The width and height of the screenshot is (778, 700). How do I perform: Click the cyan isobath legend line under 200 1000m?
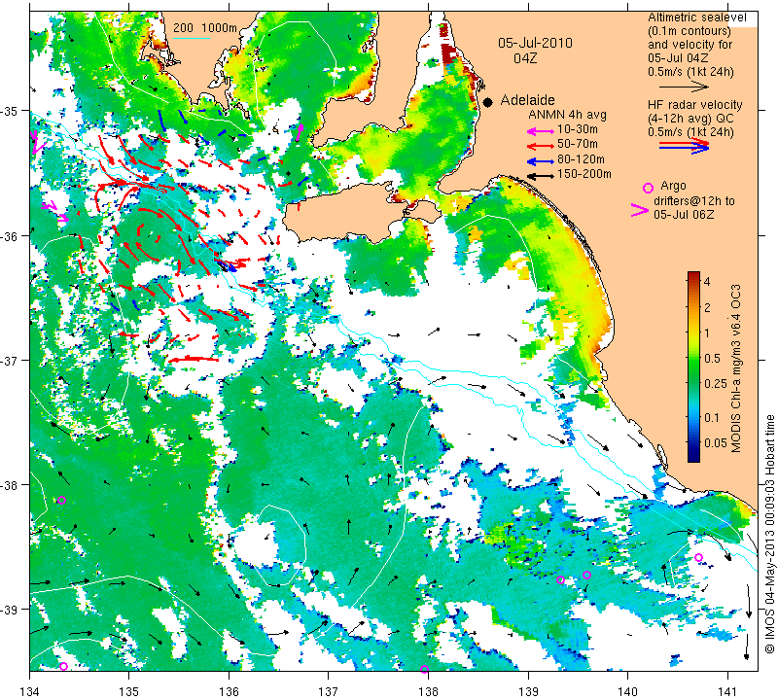click(x=192, y=38)
